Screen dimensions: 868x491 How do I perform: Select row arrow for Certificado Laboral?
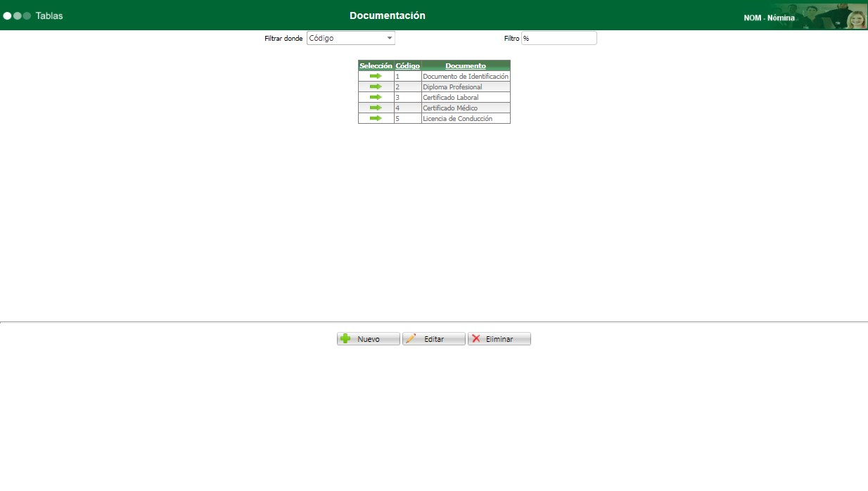click(x=376, y=97)
